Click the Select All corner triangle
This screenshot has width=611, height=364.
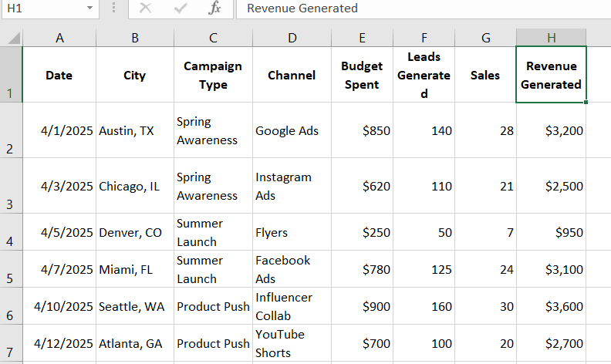click(12, 38)
